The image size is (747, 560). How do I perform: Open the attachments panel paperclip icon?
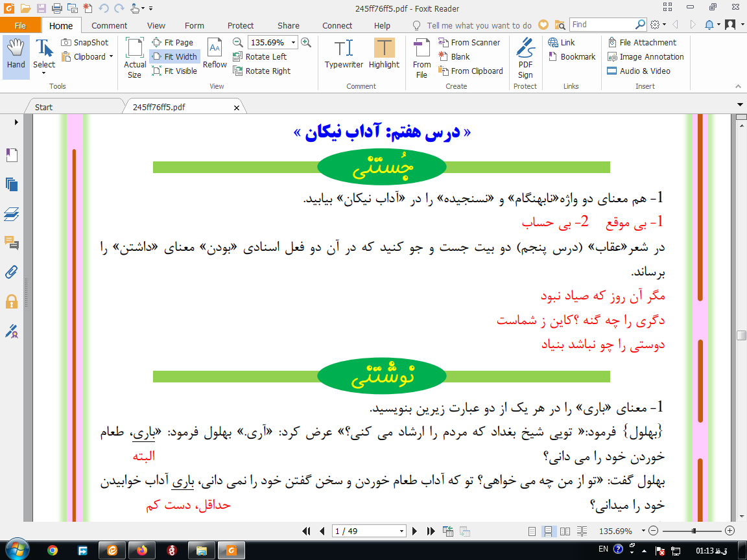point(12,272)
